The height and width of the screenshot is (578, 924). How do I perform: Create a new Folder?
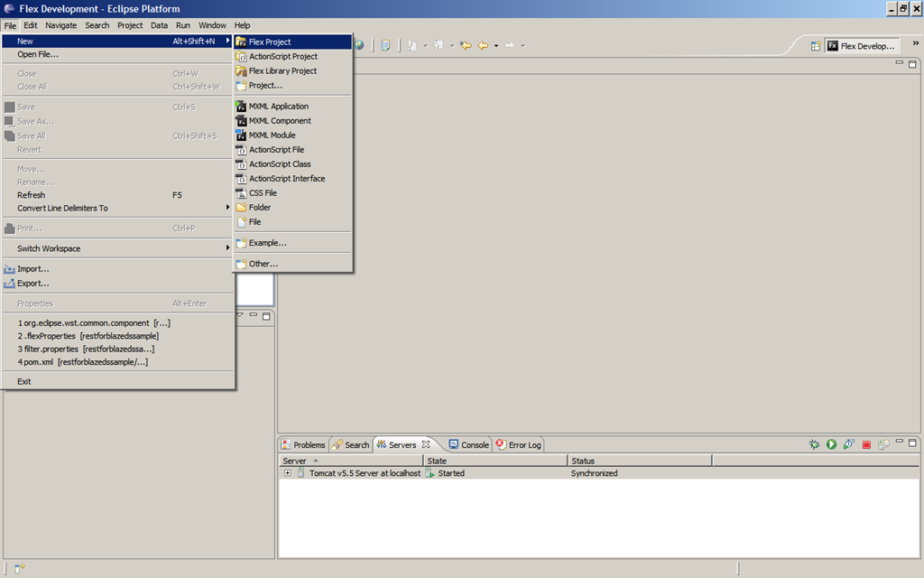click(293, 207)
